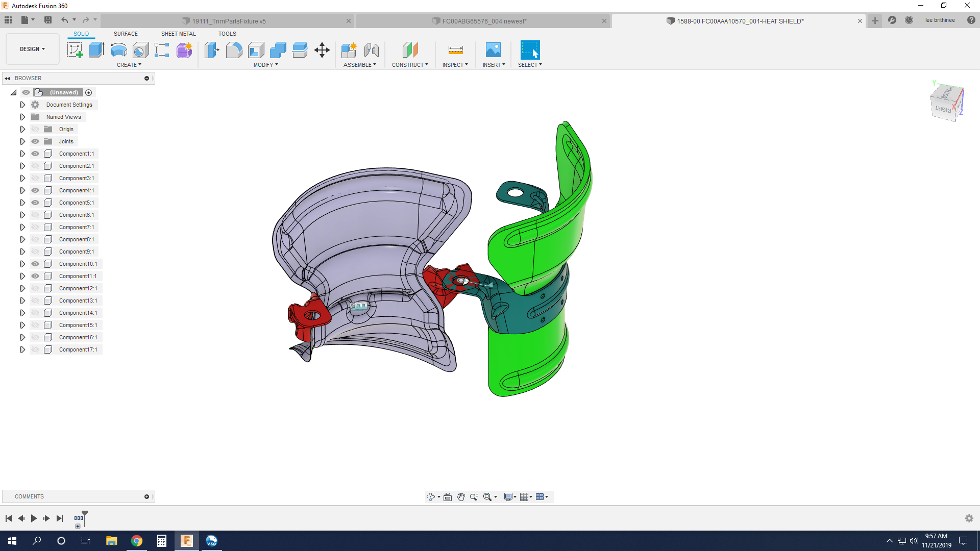The width and height of the screenshot is (980, 551).
Task: Select the Create Sketch tool
Action: [75, 50]
